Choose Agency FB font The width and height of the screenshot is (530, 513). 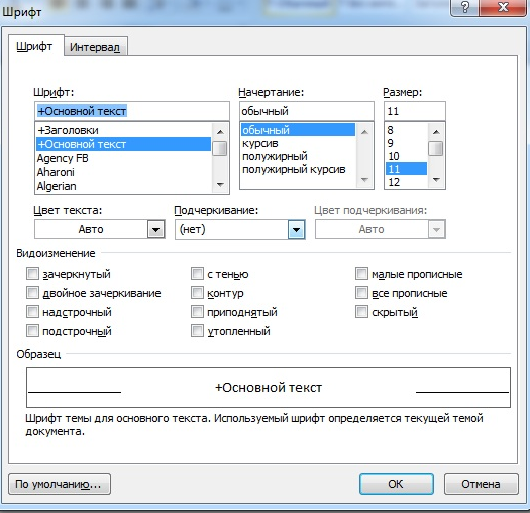point(123,158)
